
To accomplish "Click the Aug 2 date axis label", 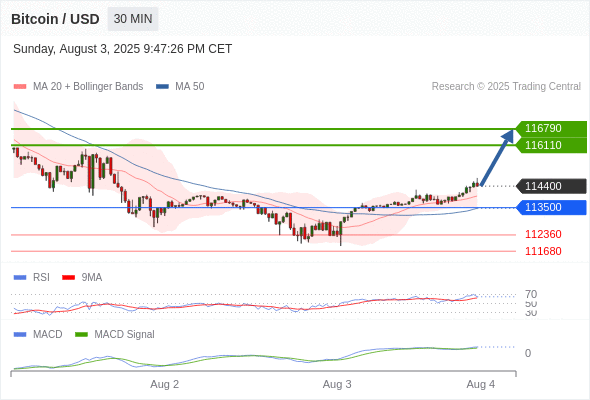I will coord(164,385).
